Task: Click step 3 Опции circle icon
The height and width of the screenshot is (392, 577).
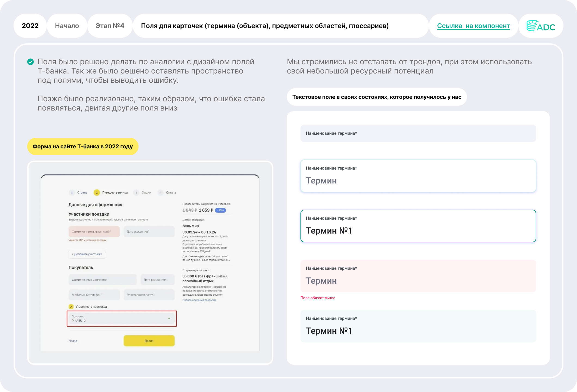Action: click(136, 192)
